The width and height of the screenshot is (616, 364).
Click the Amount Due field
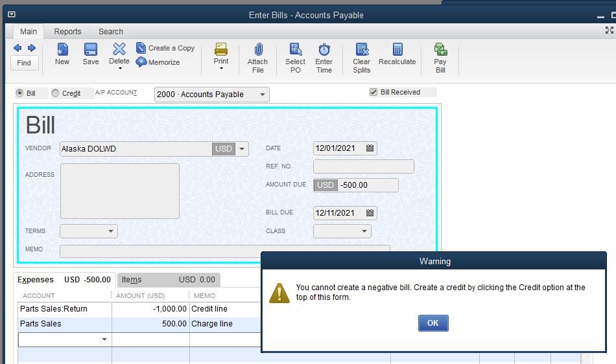click(x=368, y=185)
